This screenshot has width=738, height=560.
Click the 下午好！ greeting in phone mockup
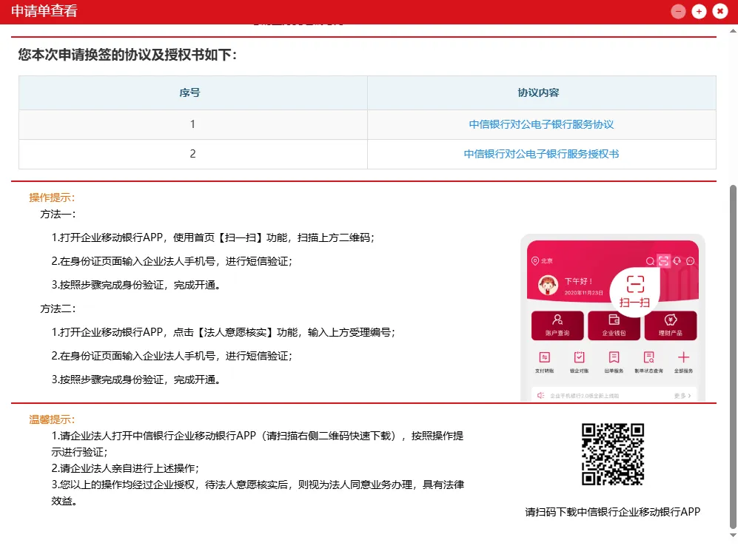pyautogui.click(x=578, y=281)
